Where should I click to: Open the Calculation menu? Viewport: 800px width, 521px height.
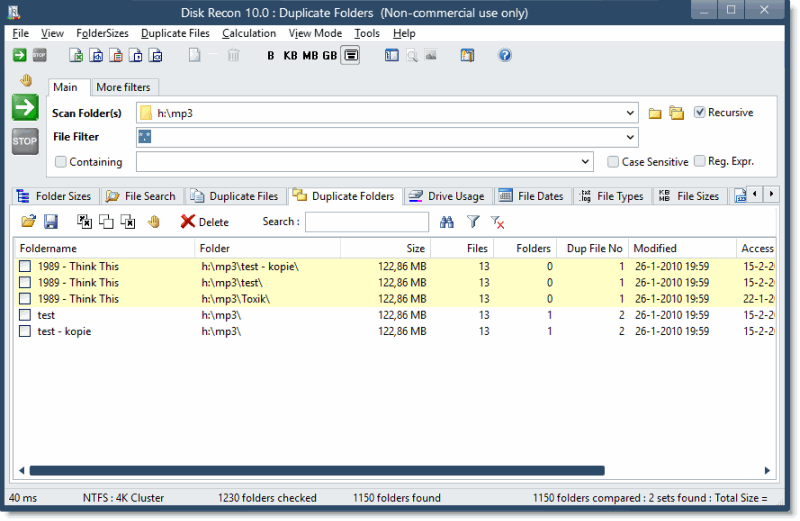[x=249, y=33]
